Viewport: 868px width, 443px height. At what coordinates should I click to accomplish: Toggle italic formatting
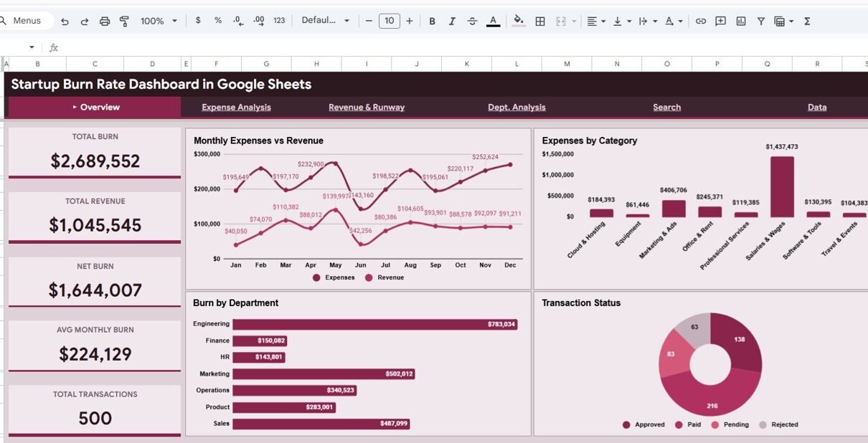pyautogui.click(x=452, y=22)
